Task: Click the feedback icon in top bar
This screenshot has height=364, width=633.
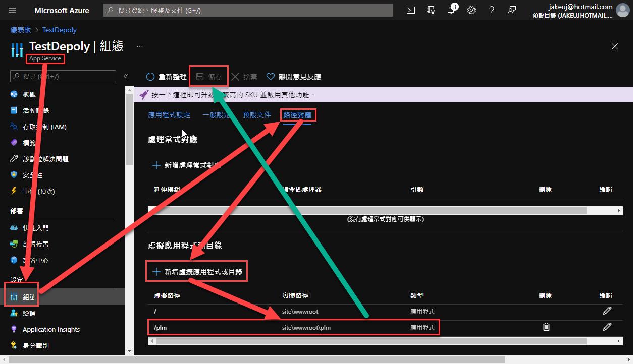Action: coord(512,10)
